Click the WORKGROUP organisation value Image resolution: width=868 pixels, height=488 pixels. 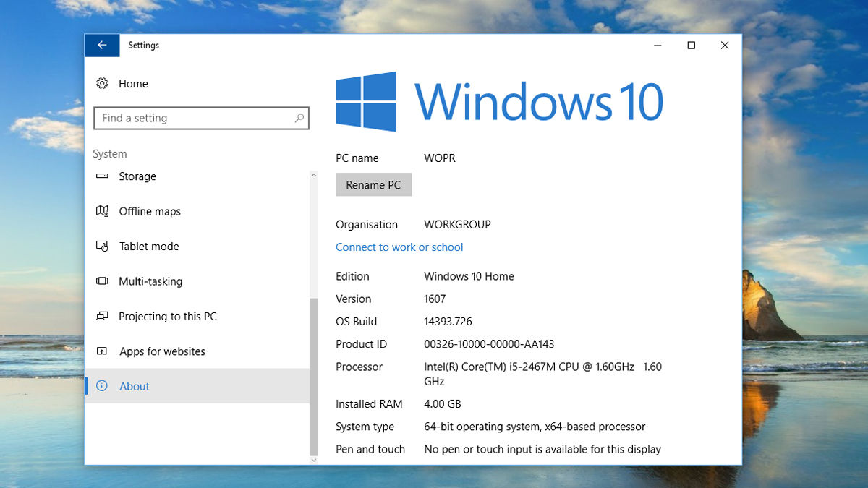457,225
